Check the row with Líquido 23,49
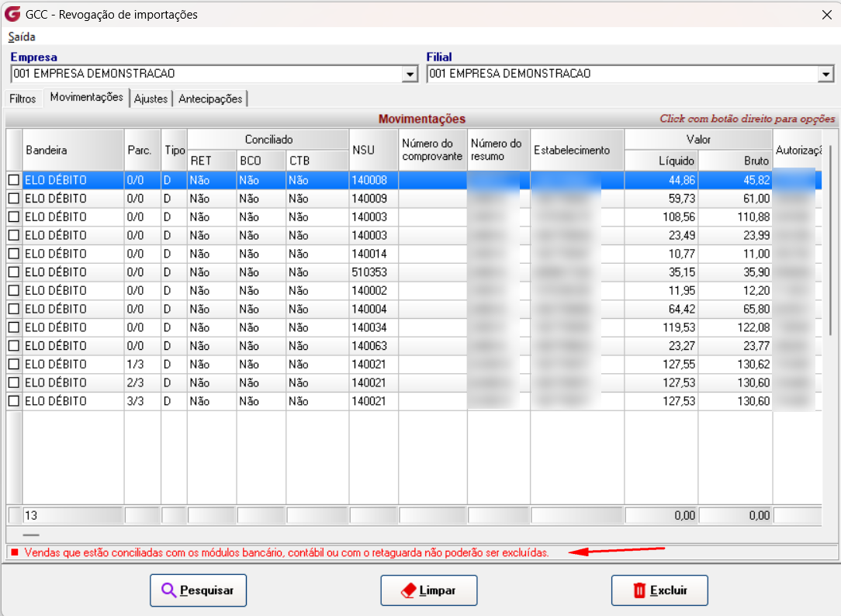Screen dimensions: 841x616 pyautogui.click(x=14, y=235)
